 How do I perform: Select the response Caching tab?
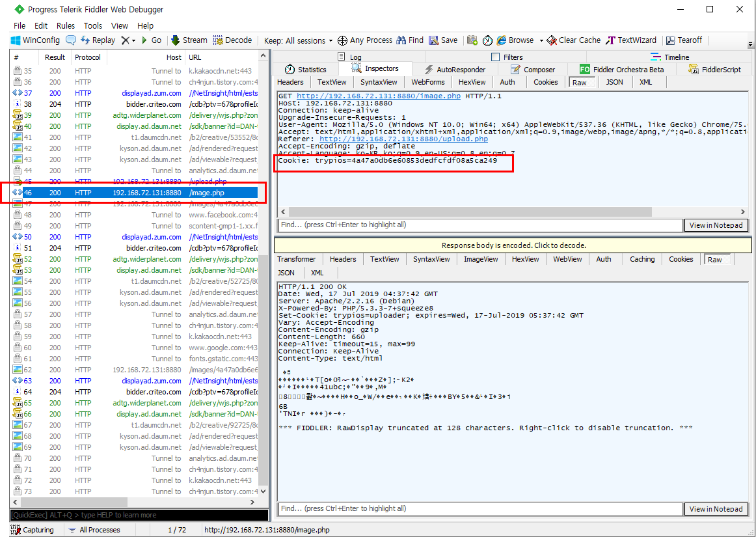642,259
